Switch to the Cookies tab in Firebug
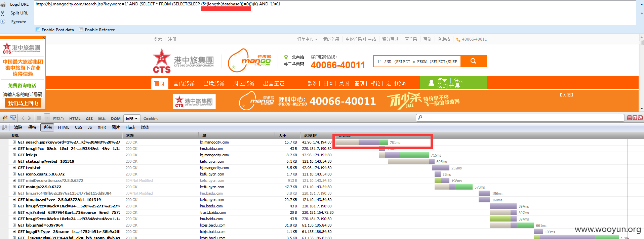The image size is (644, 239). tap(151, 119)
